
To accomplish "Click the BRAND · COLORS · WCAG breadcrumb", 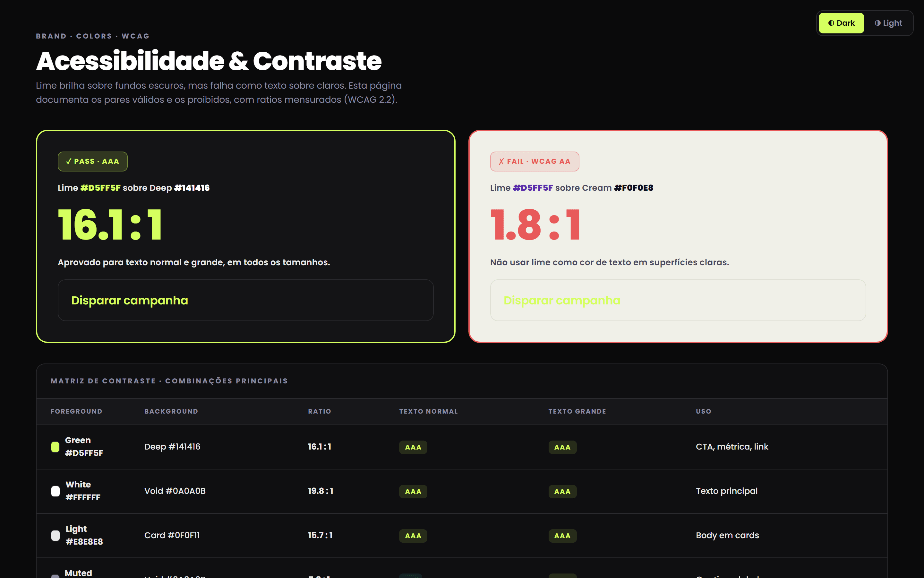I will [93, 36].
